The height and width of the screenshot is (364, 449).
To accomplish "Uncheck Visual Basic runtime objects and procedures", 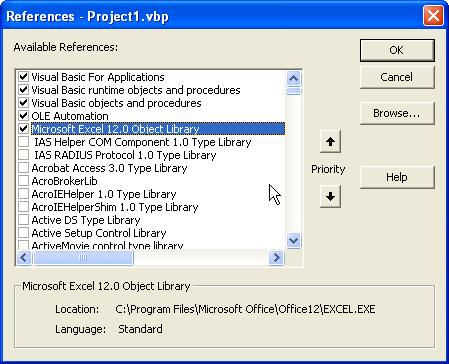I will 23,90.
